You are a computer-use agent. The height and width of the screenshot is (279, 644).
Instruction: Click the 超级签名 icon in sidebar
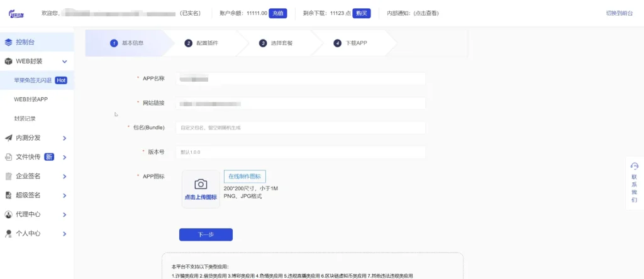tap(9, 195)
